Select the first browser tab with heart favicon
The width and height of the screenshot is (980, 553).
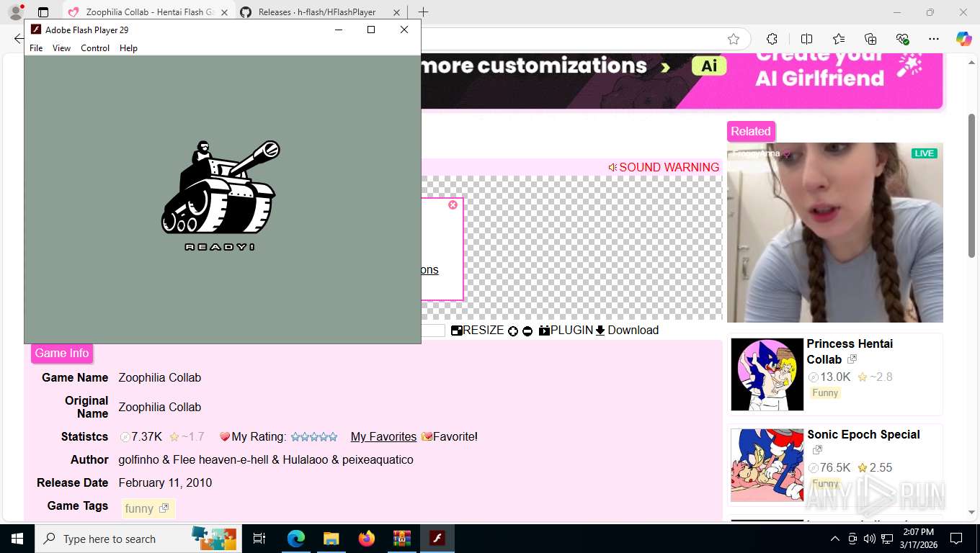(x=148, y=12)
